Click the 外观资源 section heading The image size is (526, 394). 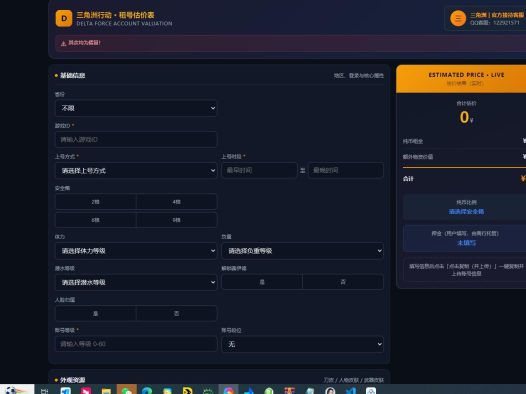(x=72, y=380)
